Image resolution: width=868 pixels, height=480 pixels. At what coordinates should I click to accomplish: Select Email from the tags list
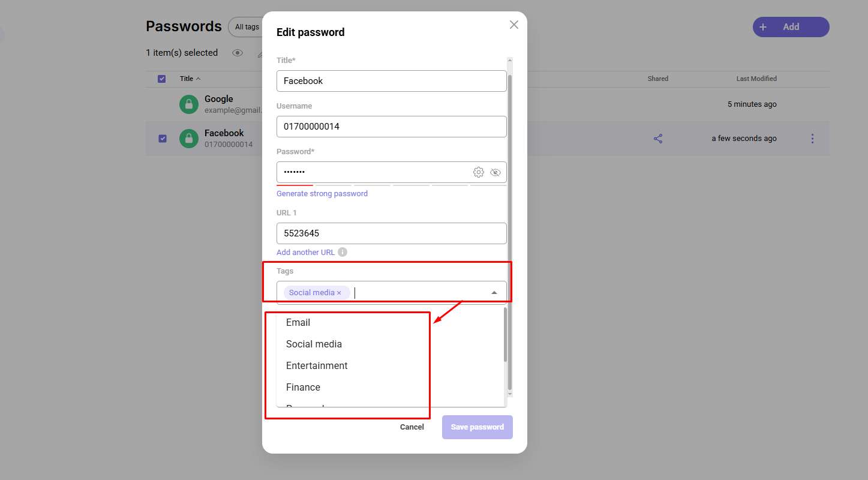coord(298,322)
